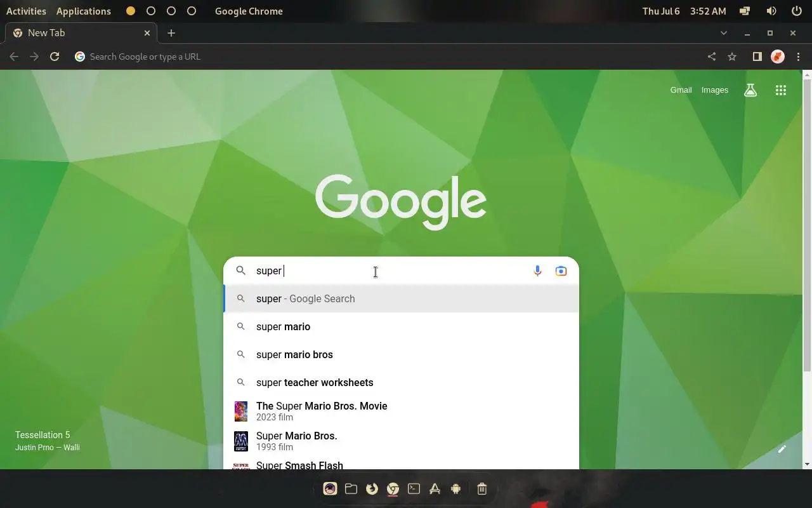Image resolution: width=812 pixels, height=508 pixels.
Task: Click the first bird-logo app in dock
Action: [330, 488]
